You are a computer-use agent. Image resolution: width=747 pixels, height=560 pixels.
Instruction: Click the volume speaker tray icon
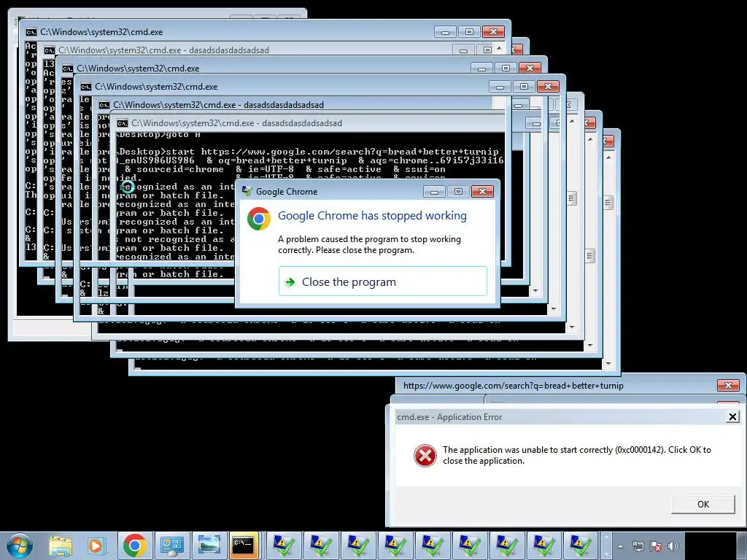pyautogui.click(x=673, y=546)
